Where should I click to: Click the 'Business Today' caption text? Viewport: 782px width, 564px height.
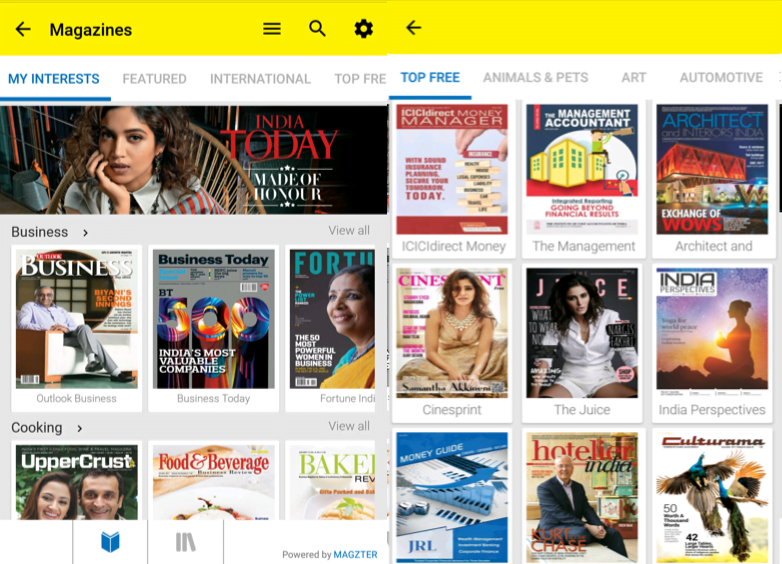pyautogui.click(x=213, y=398)
